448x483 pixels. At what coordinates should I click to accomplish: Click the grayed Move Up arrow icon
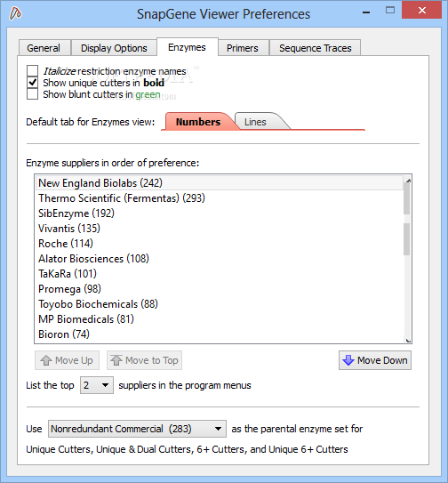click(x=46, y=360)
